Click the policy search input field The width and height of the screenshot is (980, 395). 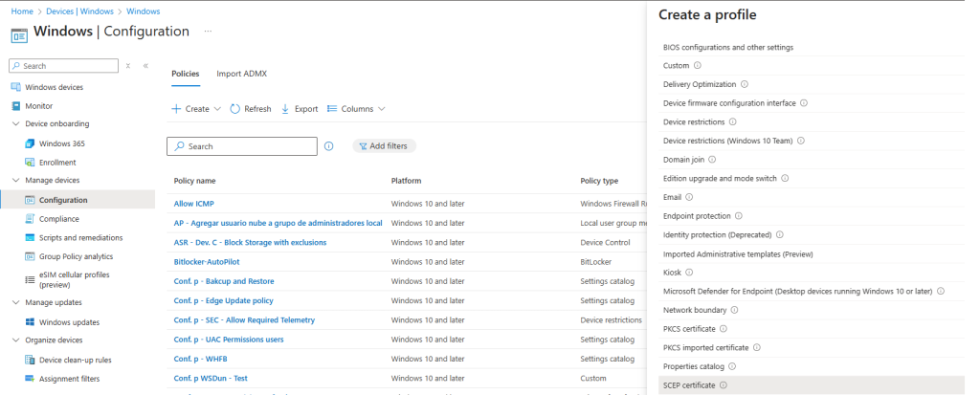pyautogui.click(x=249, y=146)
